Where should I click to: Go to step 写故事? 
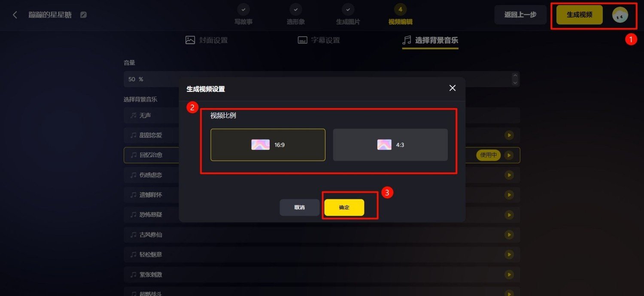pos(243,15)
